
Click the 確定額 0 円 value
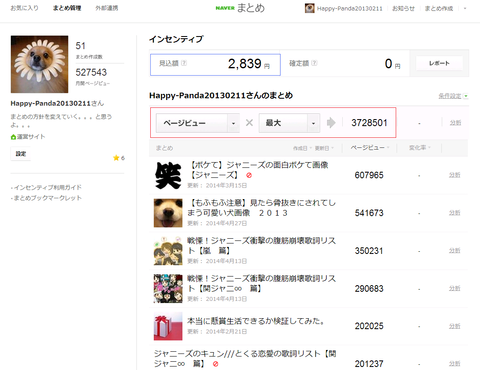392,64
